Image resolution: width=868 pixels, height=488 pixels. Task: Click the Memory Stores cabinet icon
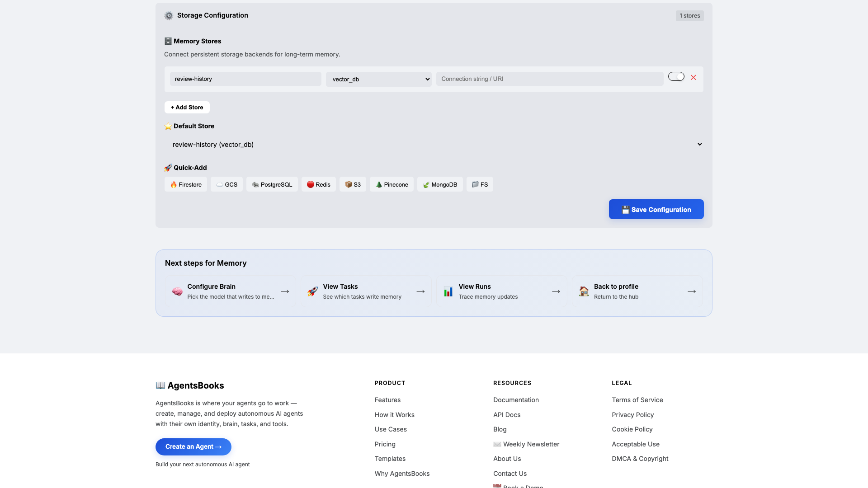coord(168,41)
